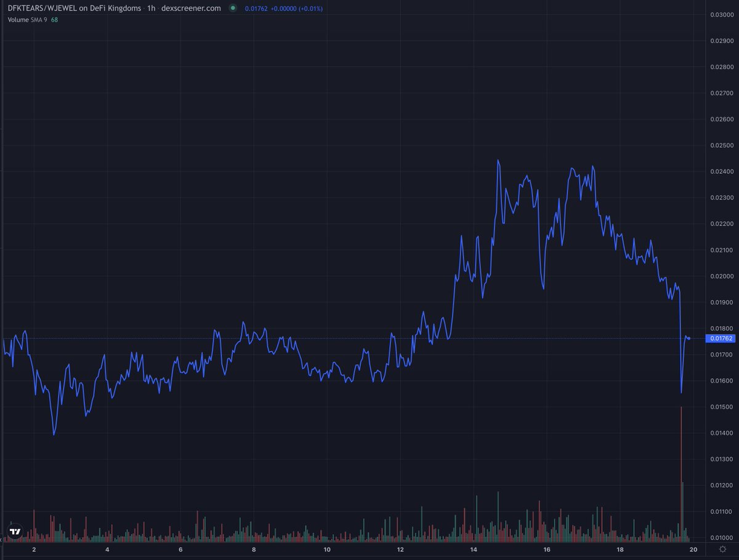The width and height of the screenshot is (739, 560).
Task: Click date label 2 on time axis
Action: pyautogui.click(x=34, y=550)
